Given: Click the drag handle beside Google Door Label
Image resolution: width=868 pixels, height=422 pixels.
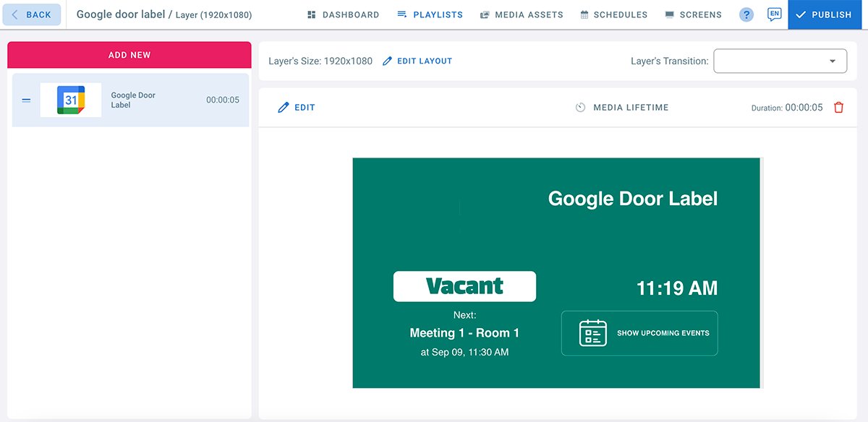Looking at the screenshot, I should click(26, 100).
